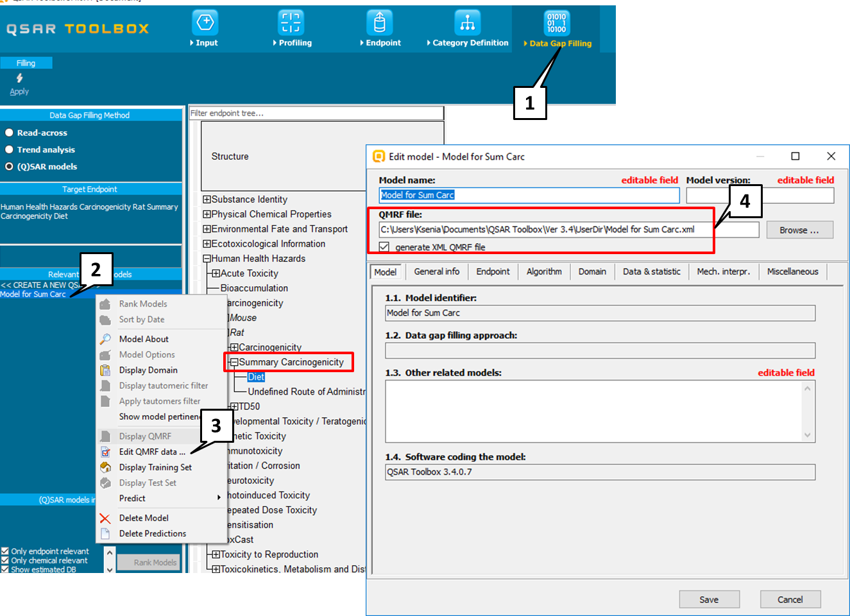Click the Display Test Set icon
The image size is (850, 616).
[x=105, y=483]
